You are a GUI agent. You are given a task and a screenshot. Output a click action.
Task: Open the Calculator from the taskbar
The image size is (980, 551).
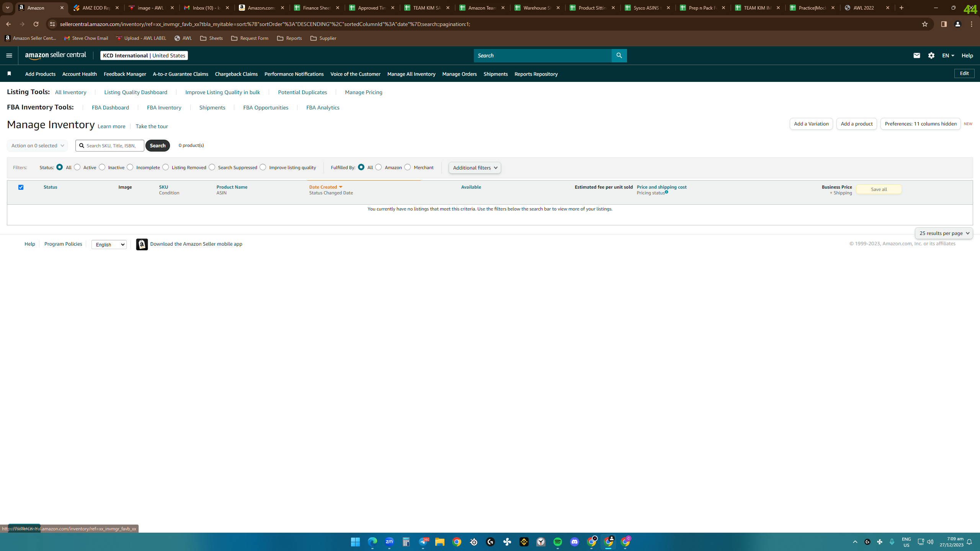pos(406,542)
